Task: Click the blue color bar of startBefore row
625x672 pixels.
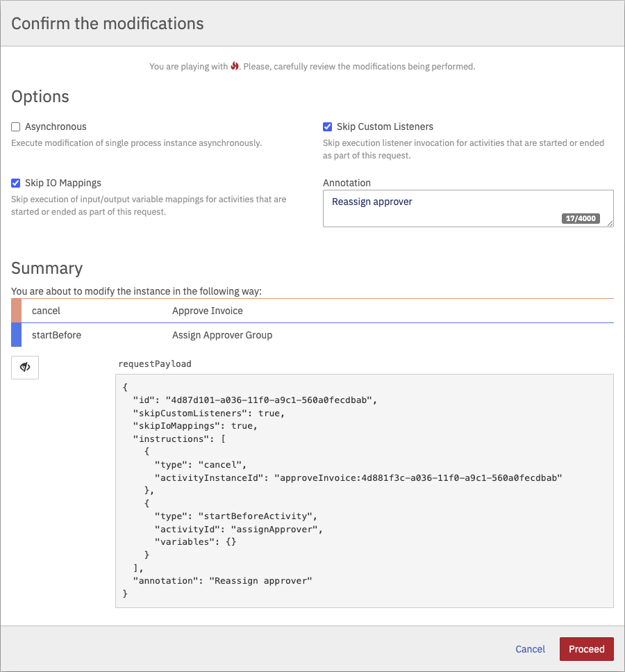Action: (16, 335)
